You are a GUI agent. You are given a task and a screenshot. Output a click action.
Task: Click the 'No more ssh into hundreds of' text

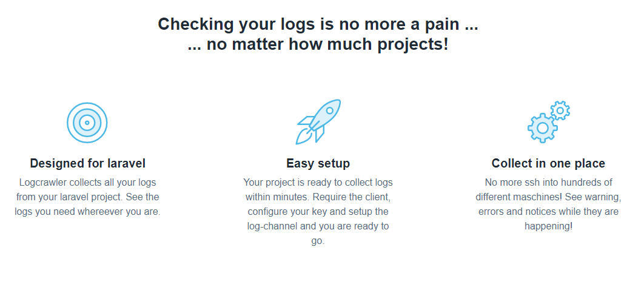[548, 182]
